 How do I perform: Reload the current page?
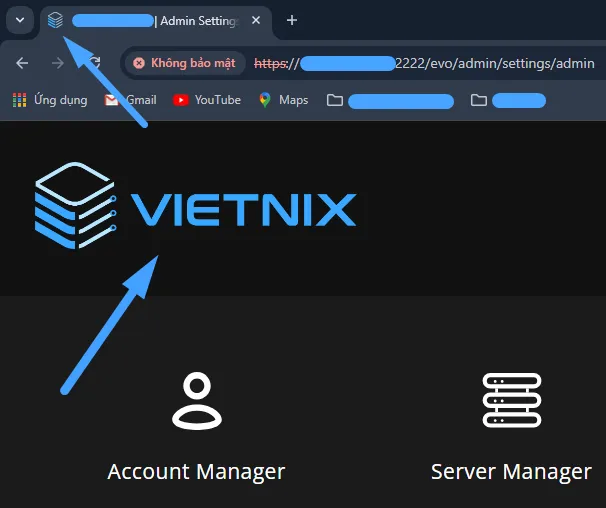(95, 63)
